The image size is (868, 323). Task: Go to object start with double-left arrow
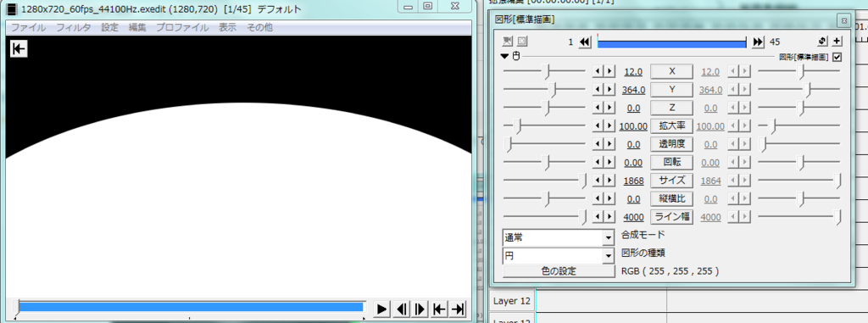tap(585, 42)
